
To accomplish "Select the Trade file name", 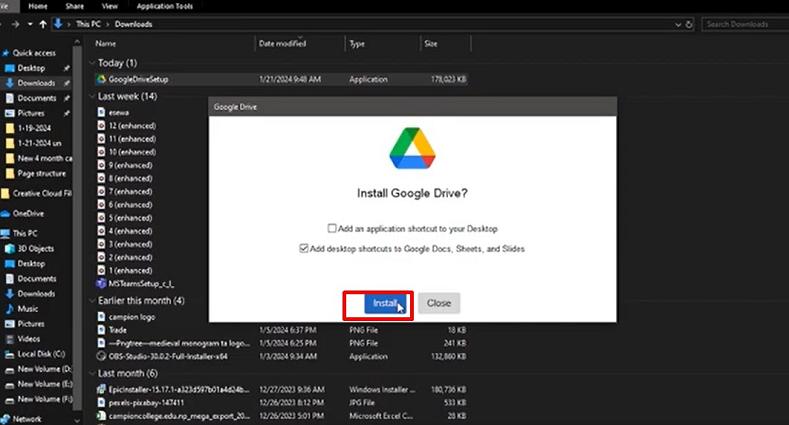I will (118, 330).
